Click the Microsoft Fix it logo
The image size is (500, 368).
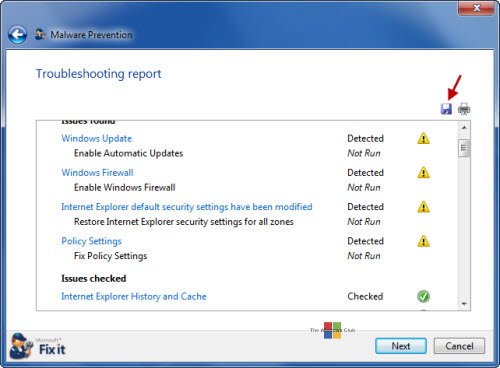(37, 346)
